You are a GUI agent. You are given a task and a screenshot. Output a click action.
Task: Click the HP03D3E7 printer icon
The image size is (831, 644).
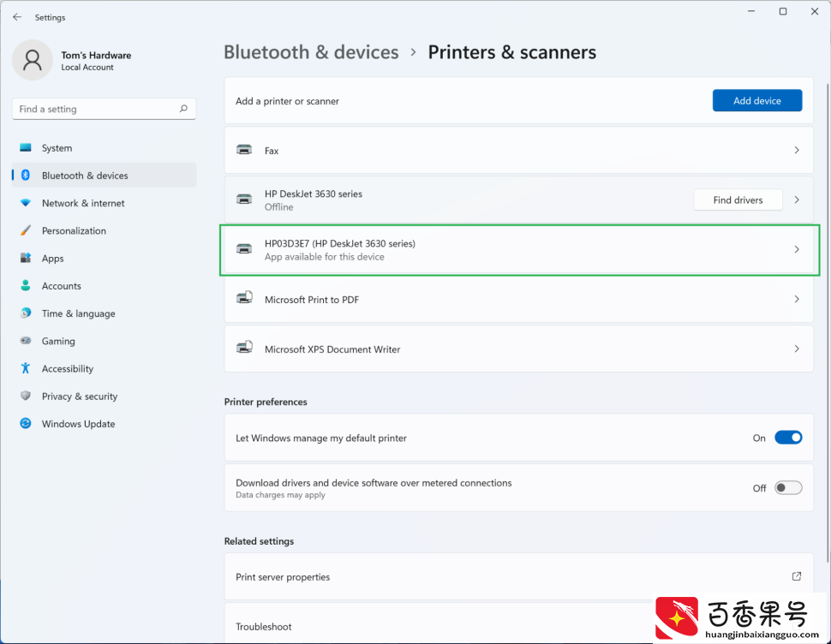244,249
